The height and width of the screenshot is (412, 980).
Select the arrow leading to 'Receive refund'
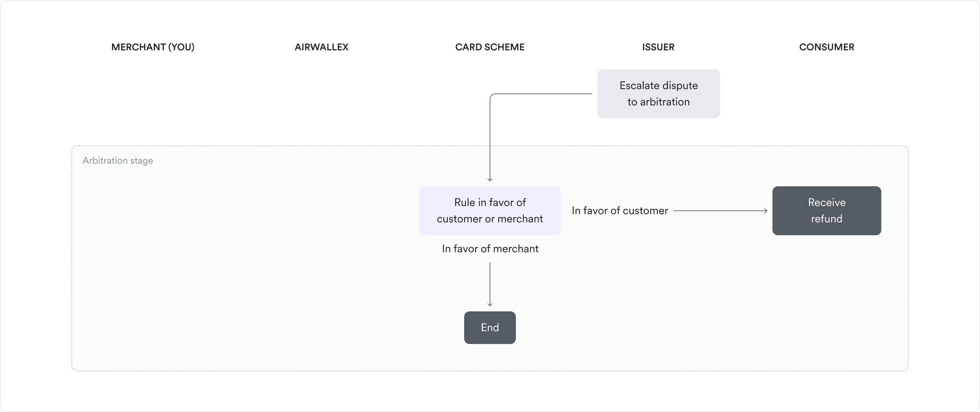click(721, 210)
